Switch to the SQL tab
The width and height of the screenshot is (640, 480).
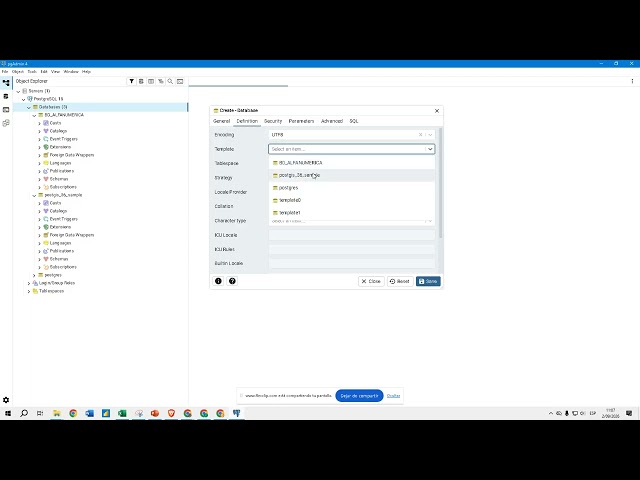click(x=354, y=121)
